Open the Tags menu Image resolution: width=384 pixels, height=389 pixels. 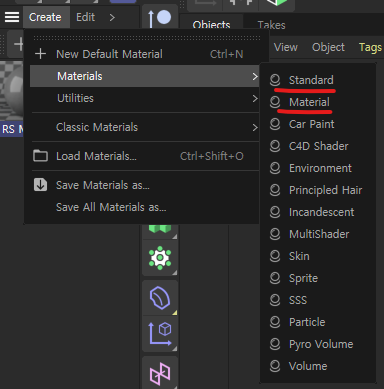(370, 47)
